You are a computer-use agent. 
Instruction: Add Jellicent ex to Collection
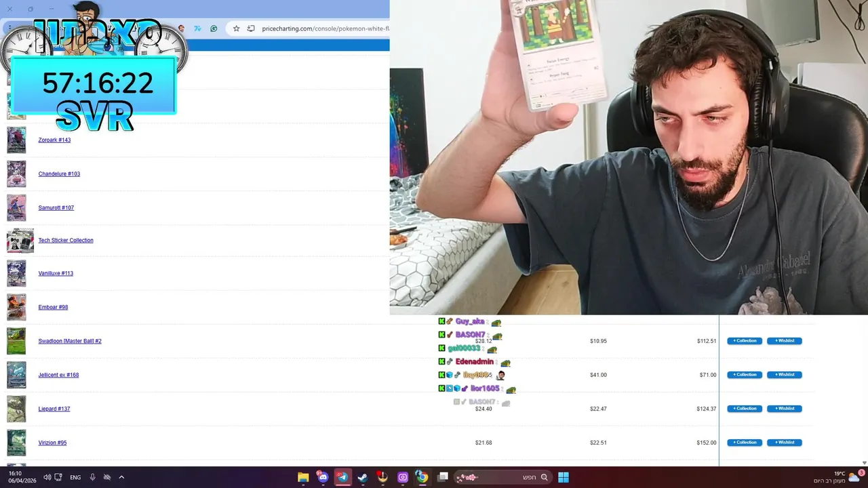[745, 375]
